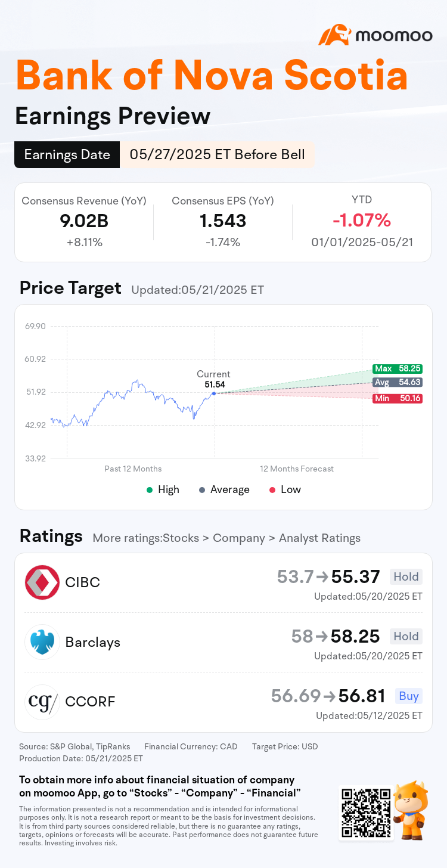The width and height of the screenshot is (447, 868).
Task: Click the YTD -1.07% value
Action: pyautogui.click(x=362, y=221)
